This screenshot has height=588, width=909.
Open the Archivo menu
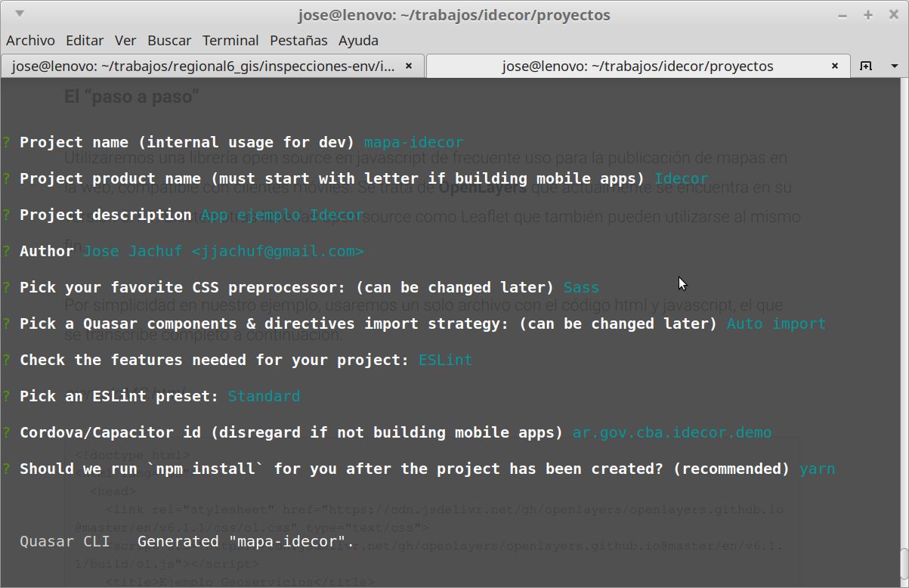[x=30, y=40]
